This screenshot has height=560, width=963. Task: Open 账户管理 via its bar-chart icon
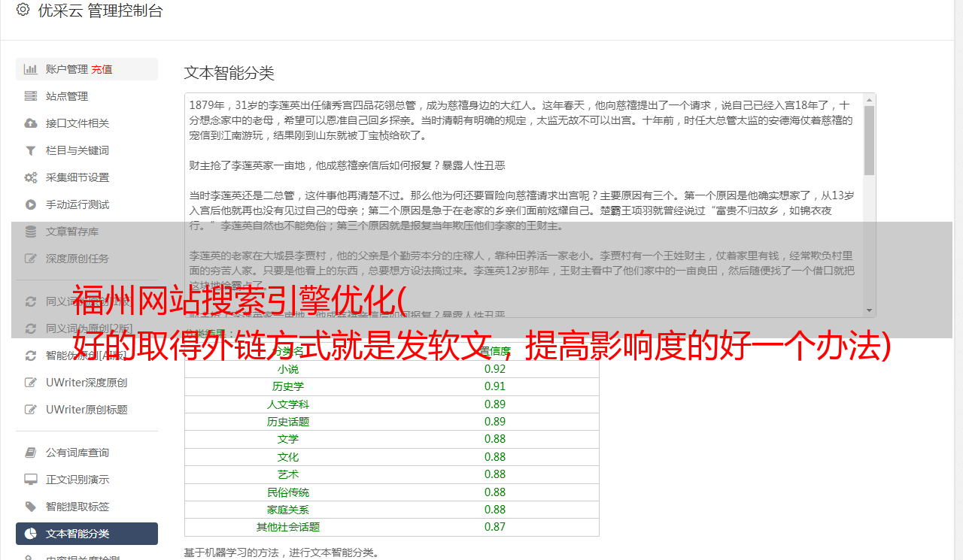tap(31, 69)
